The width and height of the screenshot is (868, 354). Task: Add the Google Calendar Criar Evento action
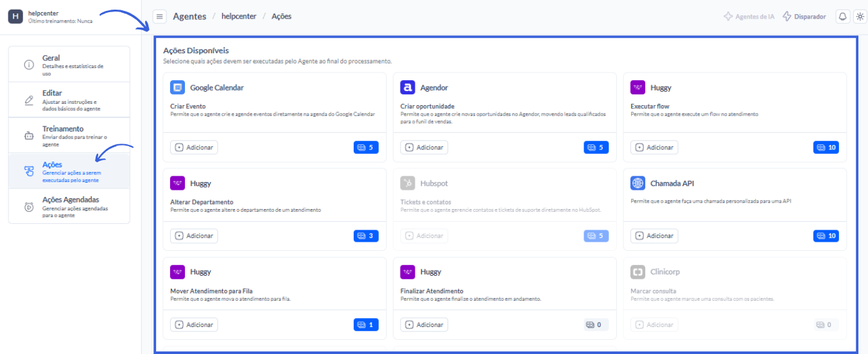194,147
